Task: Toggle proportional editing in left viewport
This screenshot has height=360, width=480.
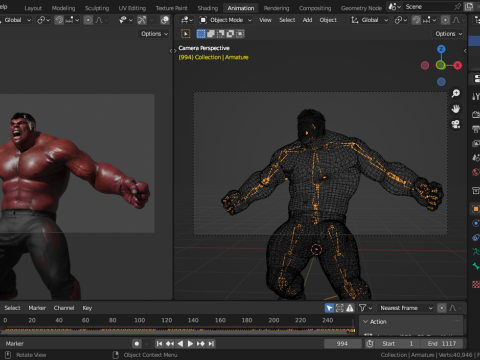Action: click(88, 20)
